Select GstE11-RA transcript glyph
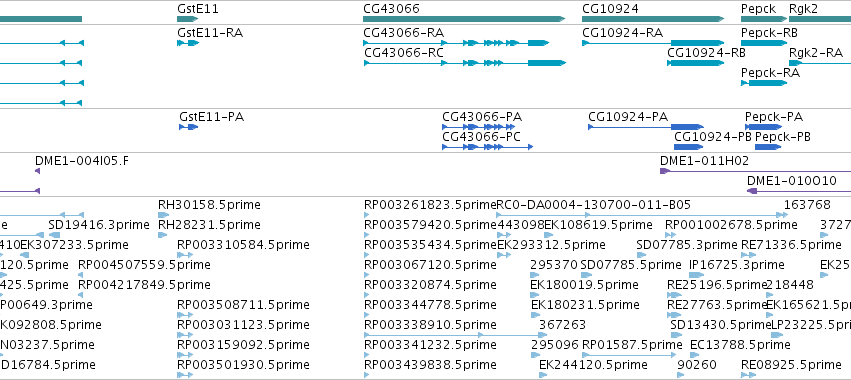Screen dimensions: 851x380 coord(188,43)
